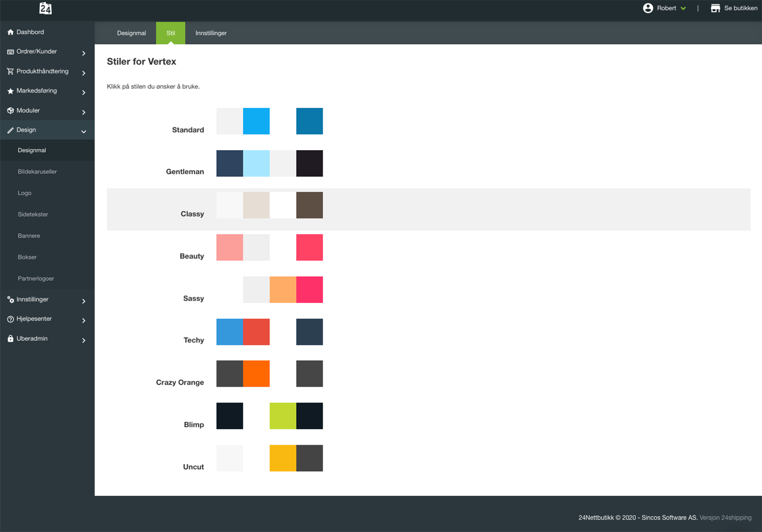This screenshot has width=762, height=532.
Task: Click Beauty's salmon pink swatch
Action: [x=230, y=247]
